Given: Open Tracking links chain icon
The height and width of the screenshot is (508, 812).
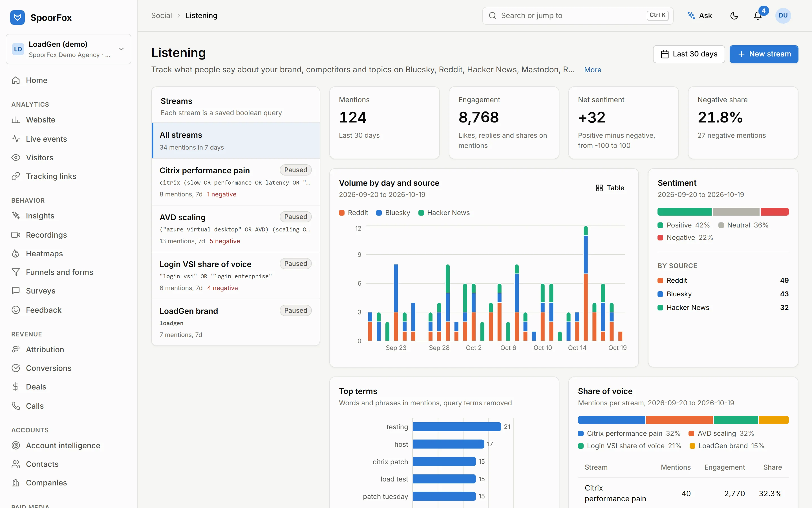Looking at the screenshot, I should (x=16, y=176).
